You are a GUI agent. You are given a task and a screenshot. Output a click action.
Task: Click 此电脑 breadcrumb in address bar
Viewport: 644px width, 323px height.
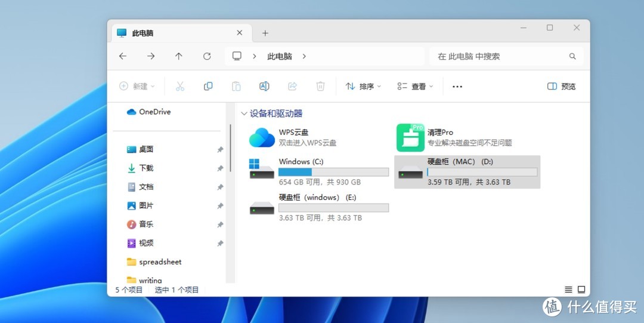coord(280,56)
